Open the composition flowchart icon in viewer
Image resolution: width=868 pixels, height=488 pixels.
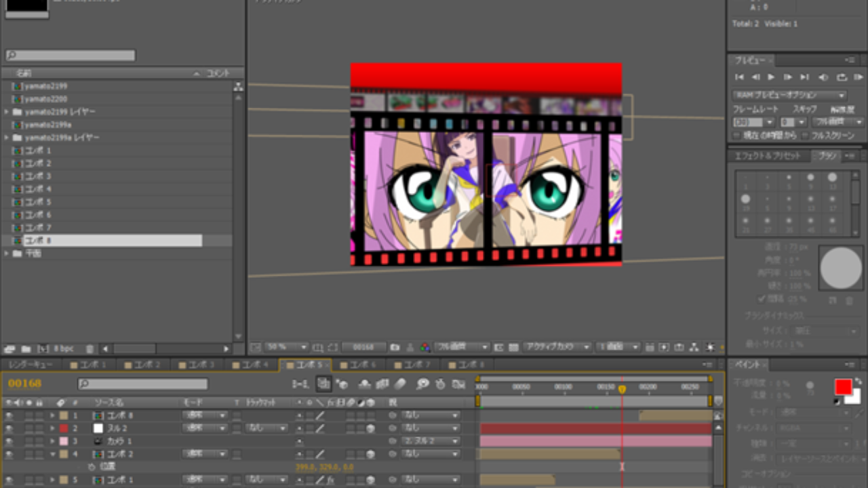694,347
